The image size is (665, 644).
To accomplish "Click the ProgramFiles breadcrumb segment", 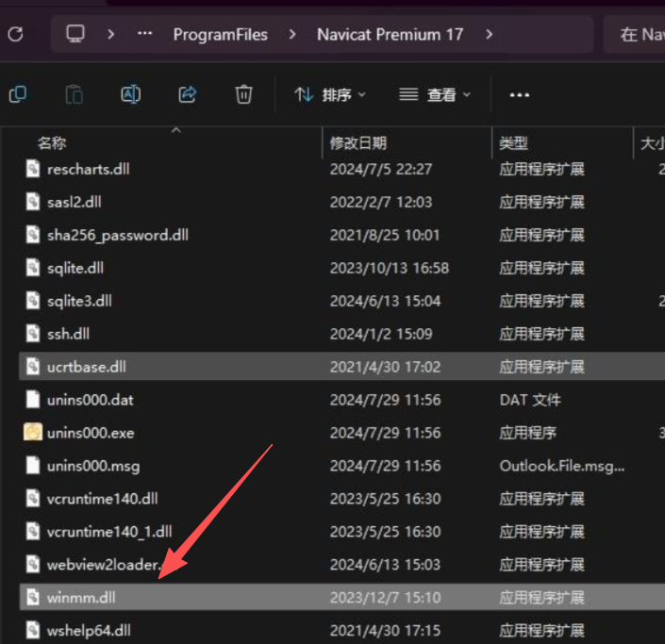I will tap(220, 35).
